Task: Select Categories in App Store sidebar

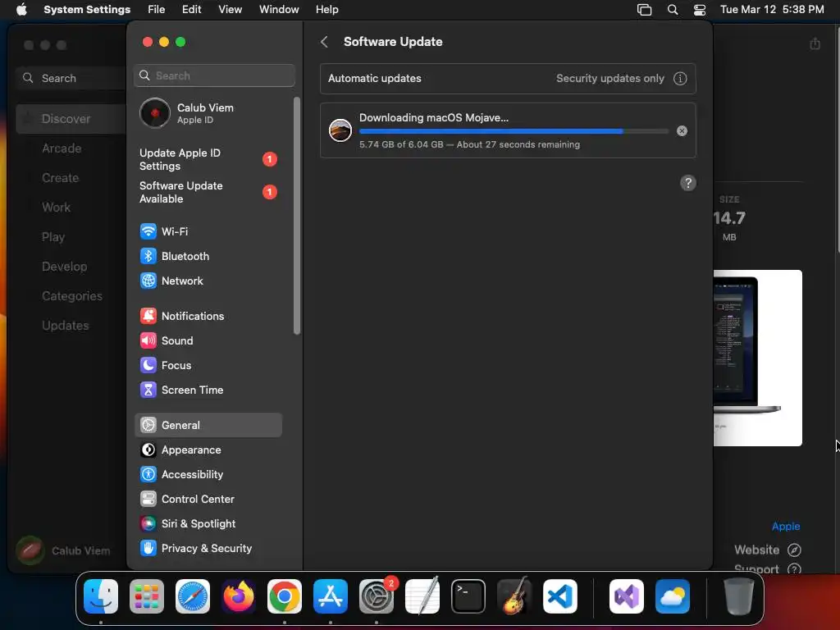Action: 71,295
